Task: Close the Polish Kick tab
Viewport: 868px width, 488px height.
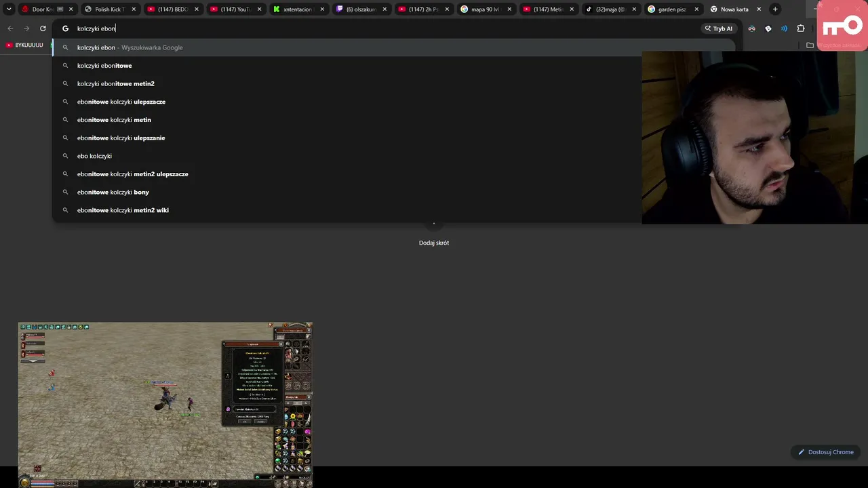Action: (x=133, y=9)
